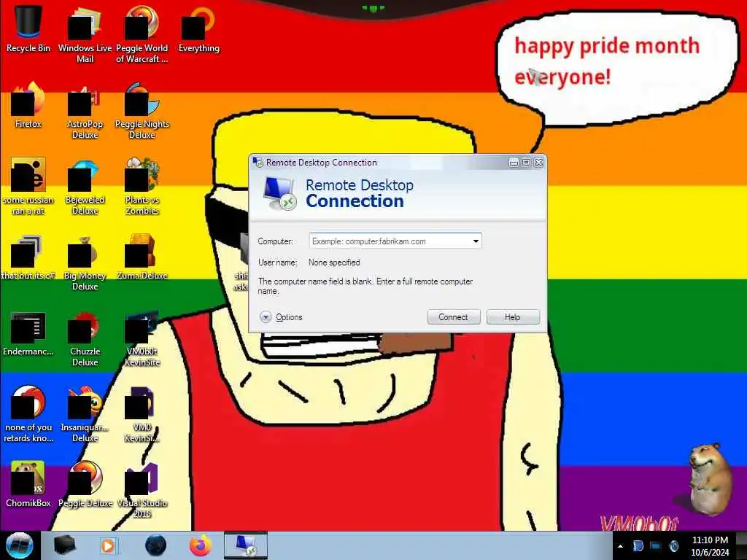Click the Connect button
The height and width of the screenshot is (560, 747).
coord(454,317)
